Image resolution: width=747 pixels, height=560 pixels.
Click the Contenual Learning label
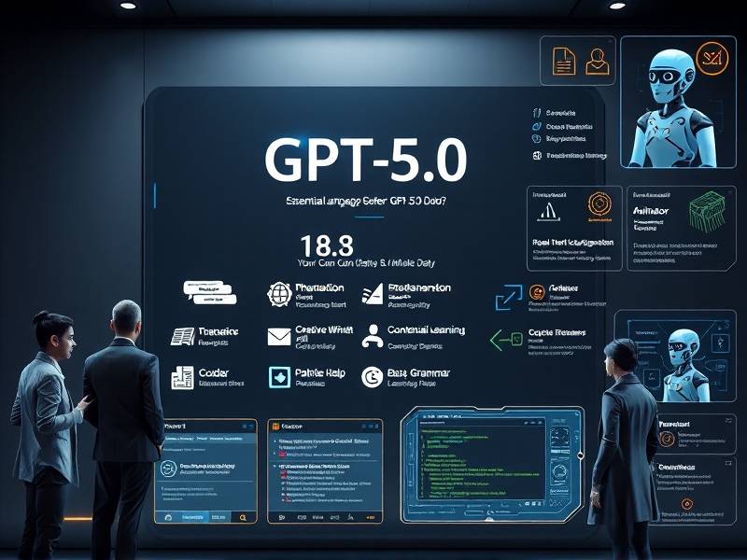pyautogui.click(x=426, y=330)
